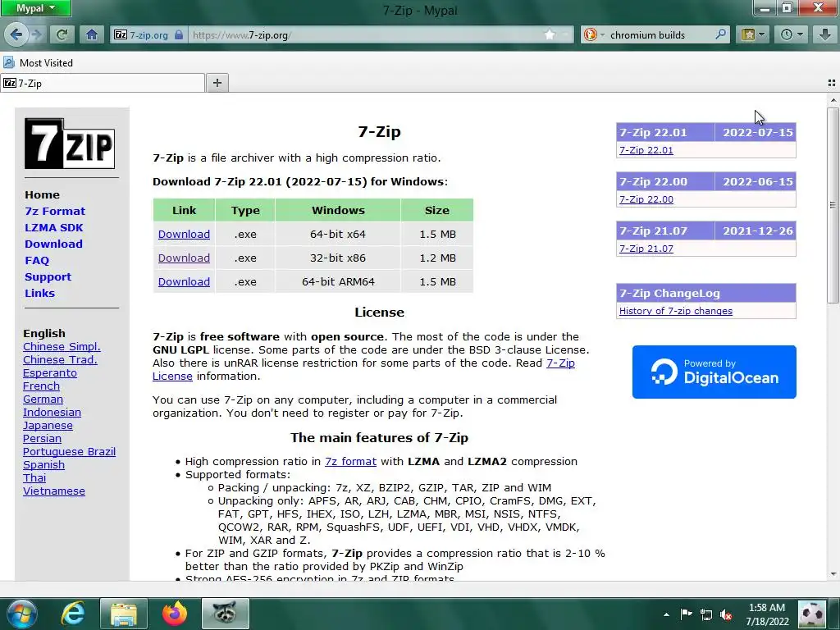Open the Support menu link

(x=48, y=277)
